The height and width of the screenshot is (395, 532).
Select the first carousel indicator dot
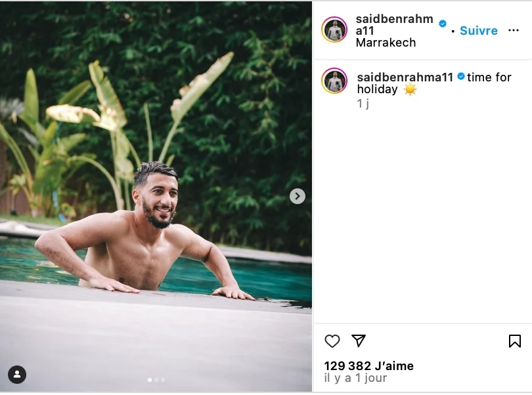150,380
